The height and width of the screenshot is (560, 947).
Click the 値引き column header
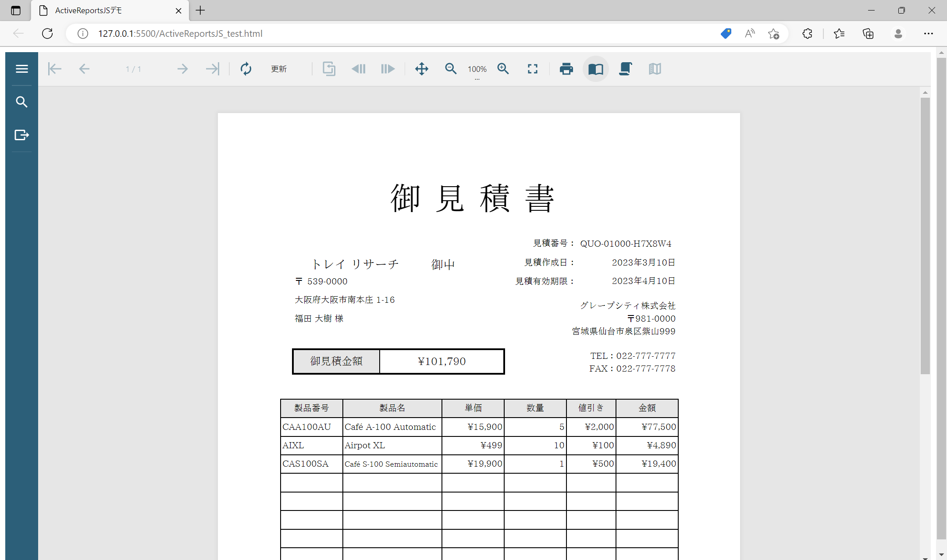click(x=591, y=408)
